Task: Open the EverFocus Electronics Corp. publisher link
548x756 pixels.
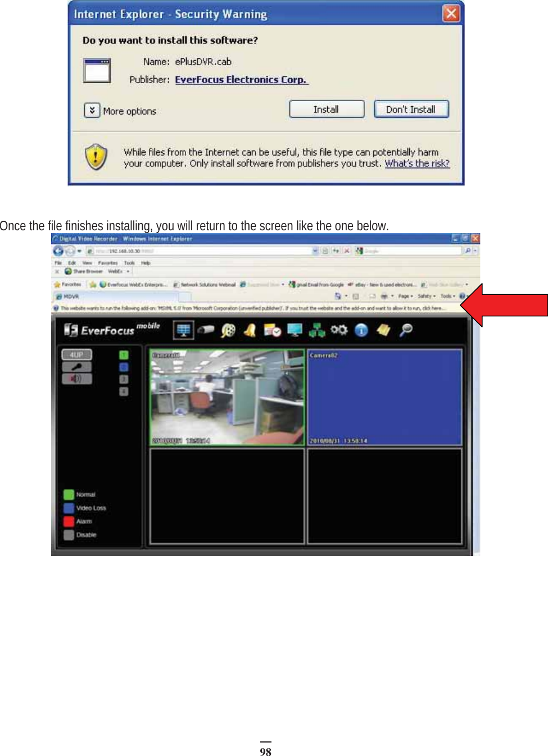Action: click(x=241, y=80)
